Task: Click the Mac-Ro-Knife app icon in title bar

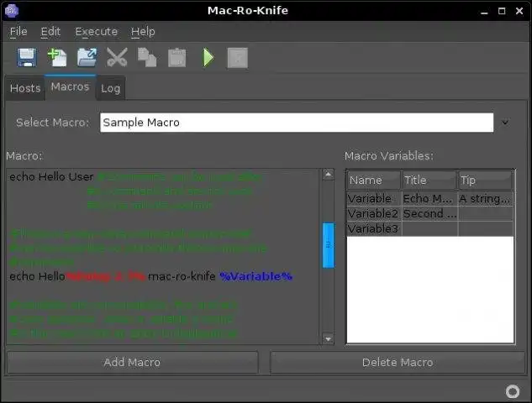Action: coord(12,11)
